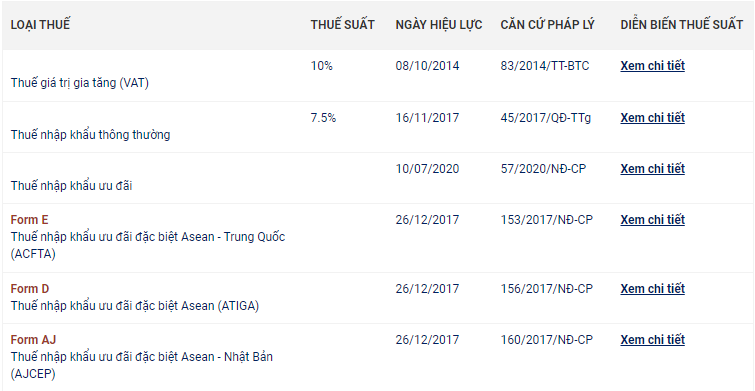The width and height of the screenshot is (755, 391).
Task: Click the 10% VAT tax rate cell
Action: click(322, 66)
